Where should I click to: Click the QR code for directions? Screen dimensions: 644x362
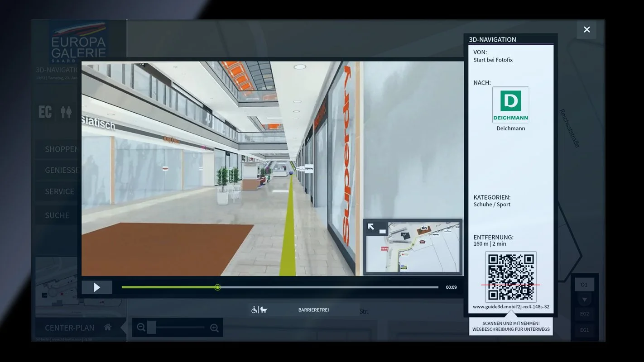tap(511, 277)
